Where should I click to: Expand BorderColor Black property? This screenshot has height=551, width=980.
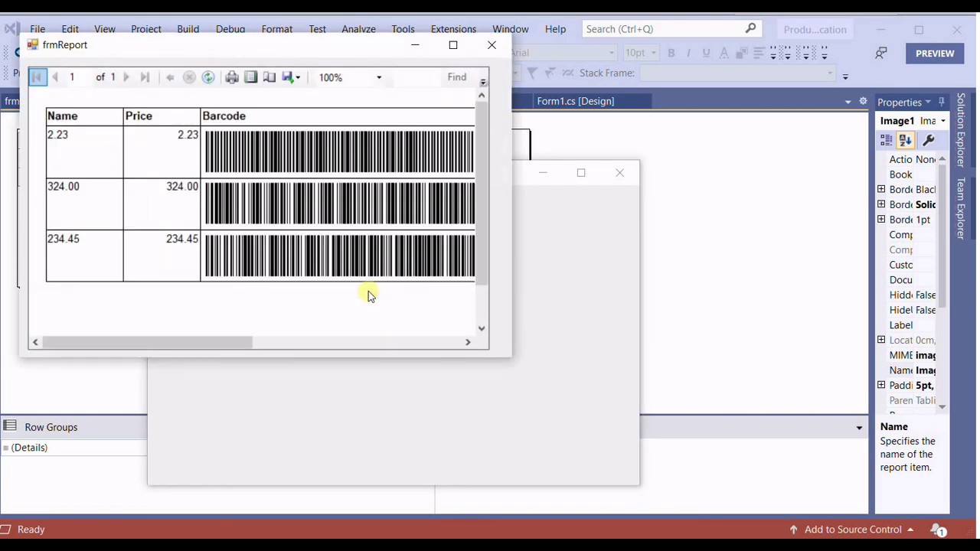coord(881,189)
